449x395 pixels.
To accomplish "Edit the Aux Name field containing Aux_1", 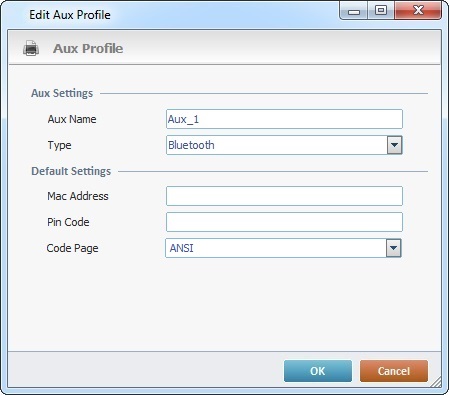I will click(x=284, y=119).
